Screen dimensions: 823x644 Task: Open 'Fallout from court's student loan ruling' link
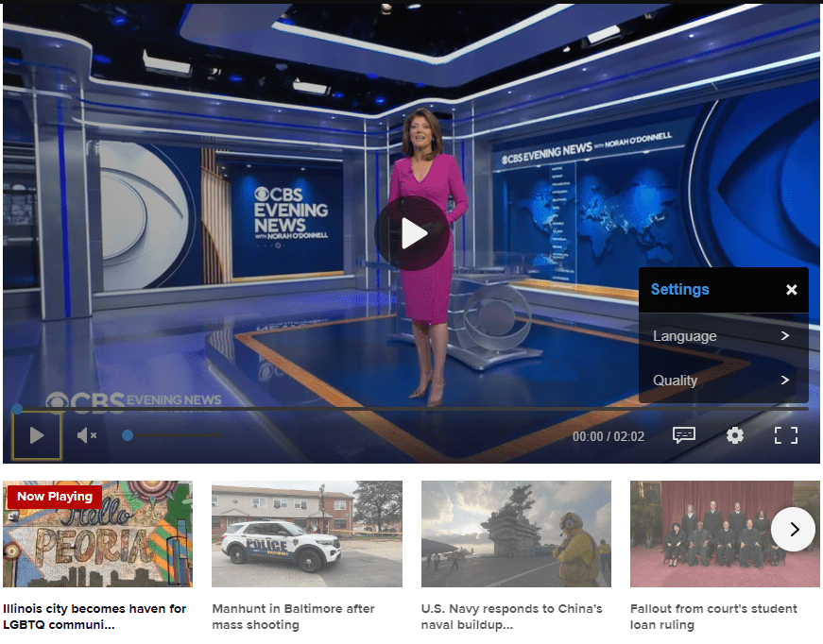coord(713,617)
